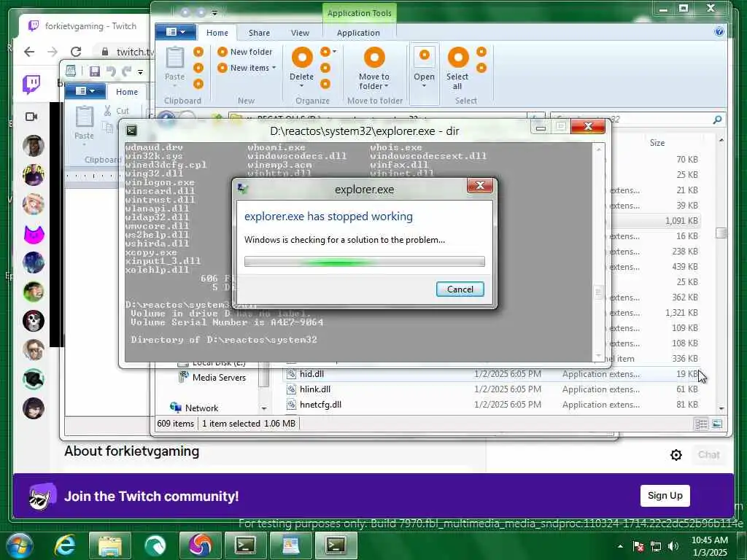Click the dialog's green progress bar
Viewport: 747px width, 560px height.
tap(365, 262)
